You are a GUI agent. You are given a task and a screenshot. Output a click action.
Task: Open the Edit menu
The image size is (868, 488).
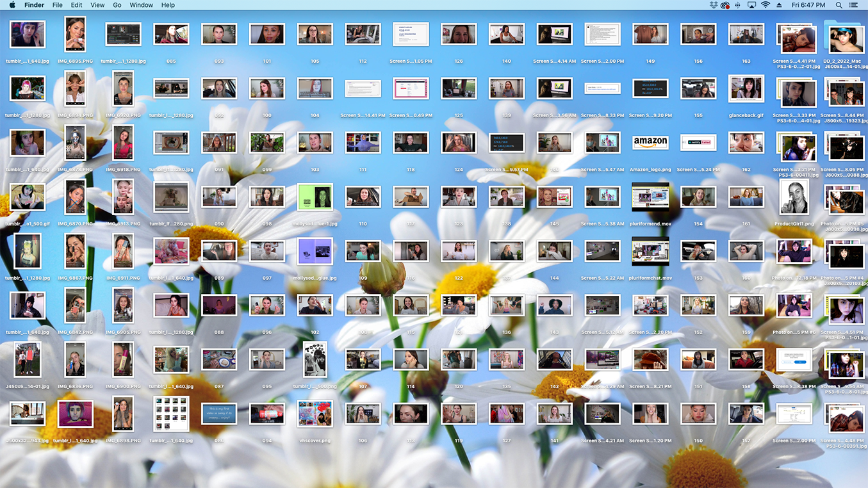[76, 5]
